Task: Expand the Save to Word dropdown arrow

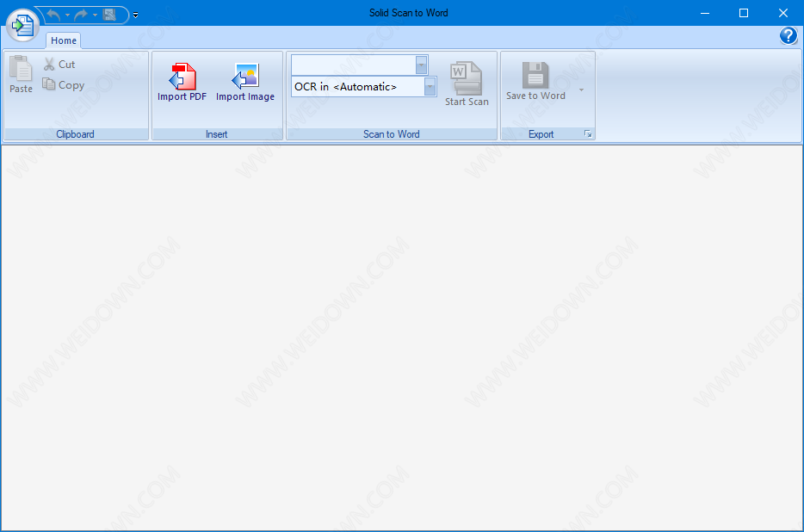Action: pos(581,90)
